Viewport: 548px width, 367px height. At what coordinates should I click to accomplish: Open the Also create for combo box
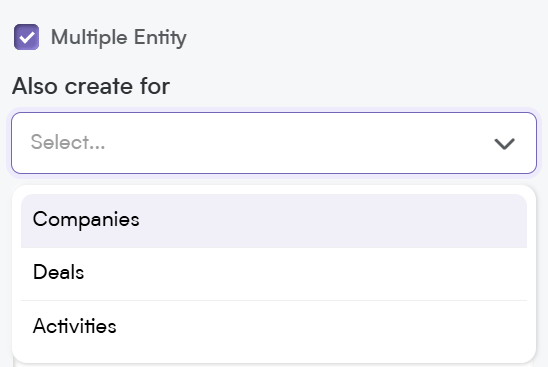274,143
